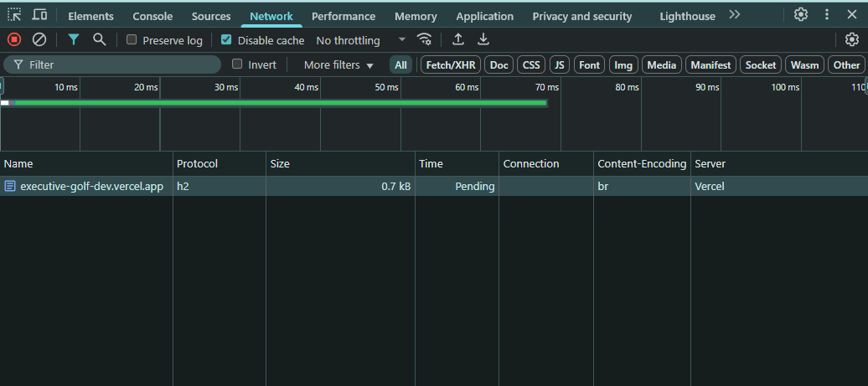Open the Lighthouse tab
Viewport: 868px width, 386px height.
click(x=688, y=17)
